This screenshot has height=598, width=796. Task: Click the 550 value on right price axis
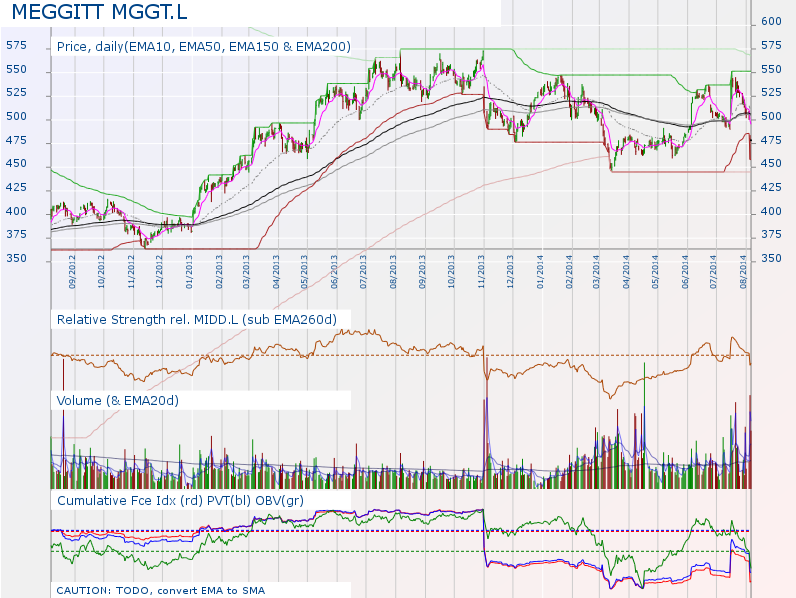coord(771,70)
